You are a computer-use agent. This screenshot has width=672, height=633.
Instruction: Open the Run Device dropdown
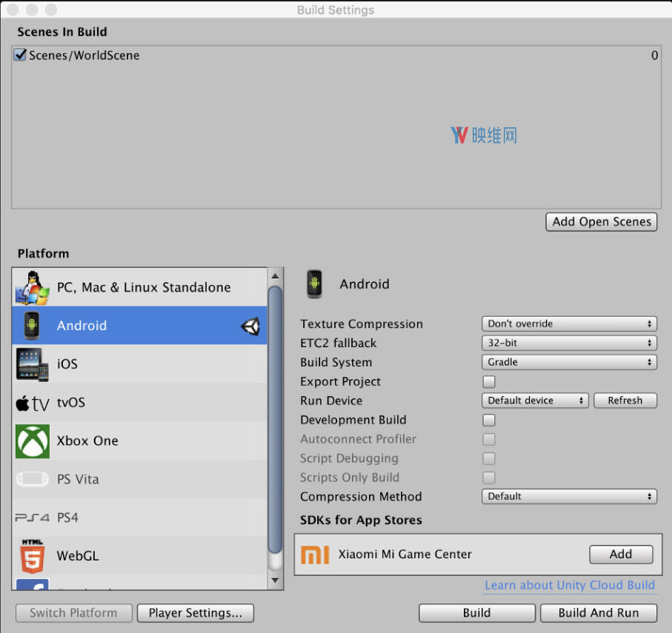pyautogui.click(x=535, y=401)
